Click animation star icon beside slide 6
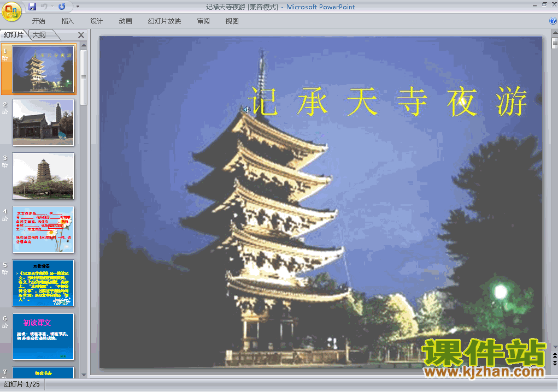 tap(5, 326)
